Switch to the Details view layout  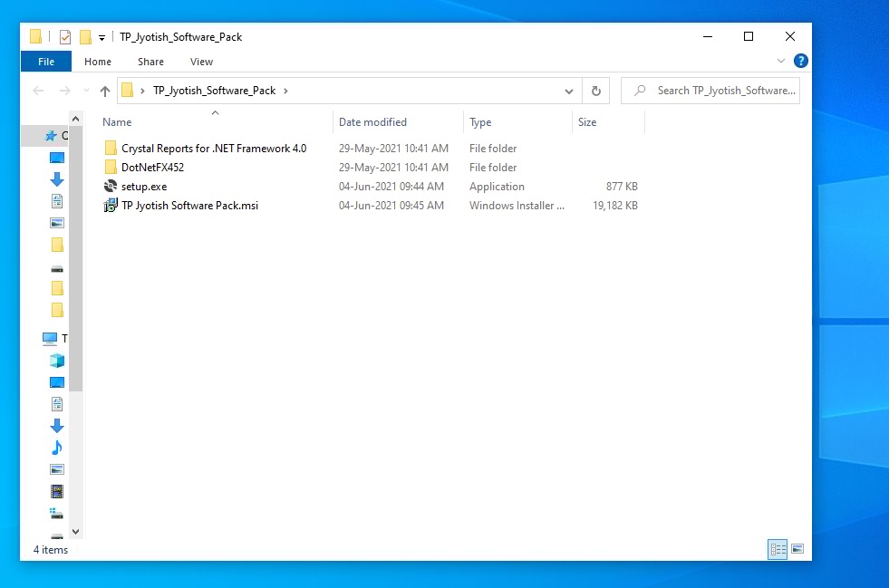(778, 549)
